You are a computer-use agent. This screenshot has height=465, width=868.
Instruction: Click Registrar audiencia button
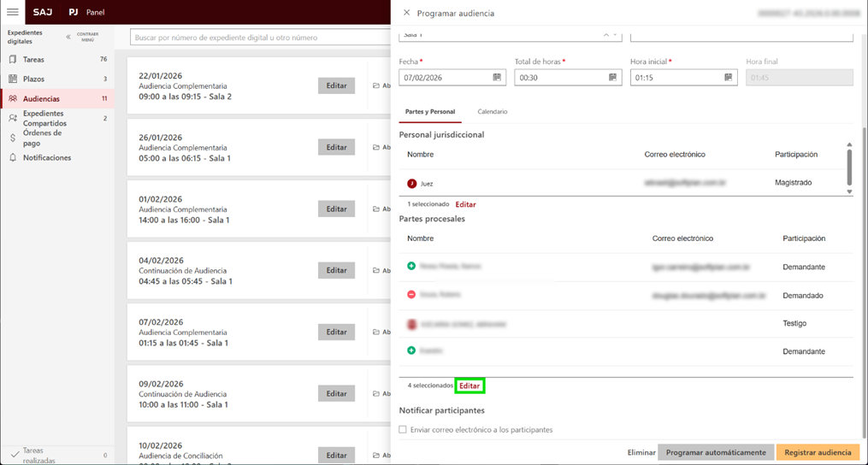coord(818,452)
